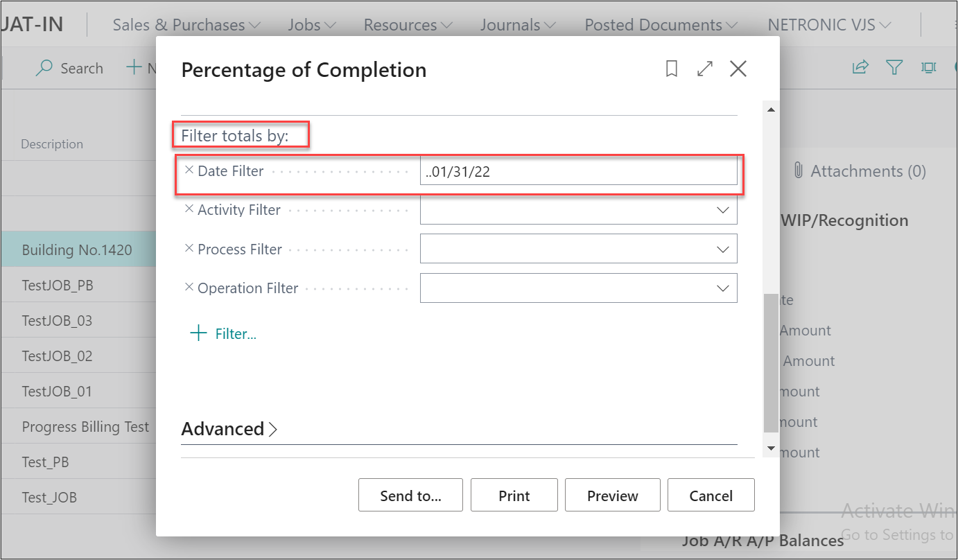Click the bookmark icon in dialog header

tap(671, 69)
